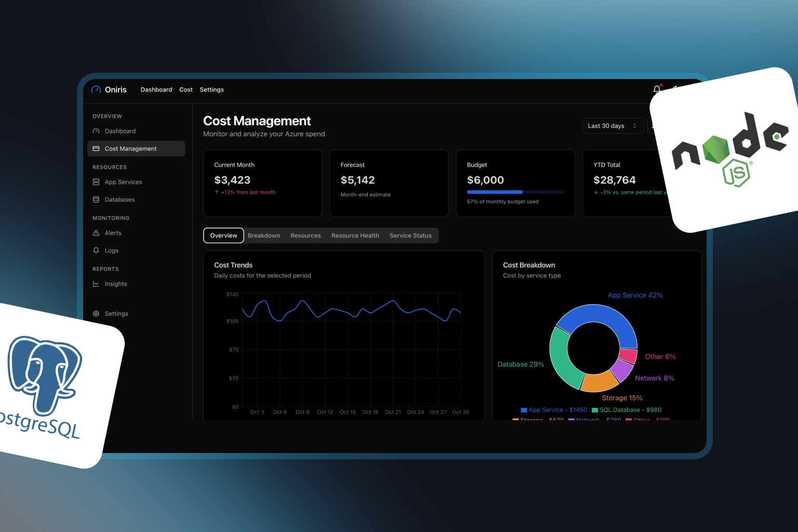
Task: Open Databases via its cylinder icon
Action: (96, 199)
